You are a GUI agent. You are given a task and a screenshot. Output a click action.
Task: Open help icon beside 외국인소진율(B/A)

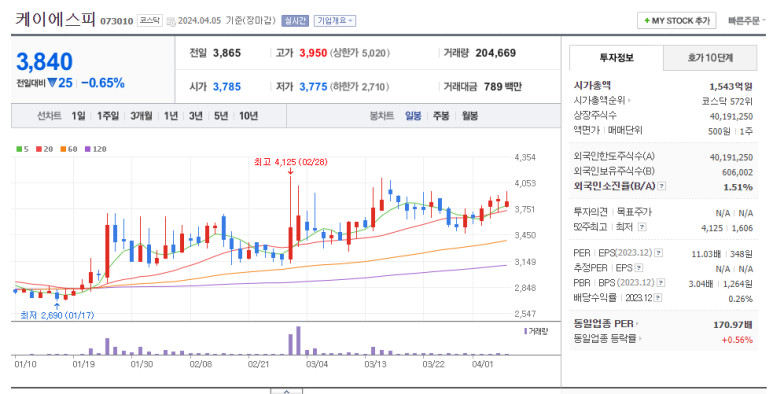[x=662, y=186]
